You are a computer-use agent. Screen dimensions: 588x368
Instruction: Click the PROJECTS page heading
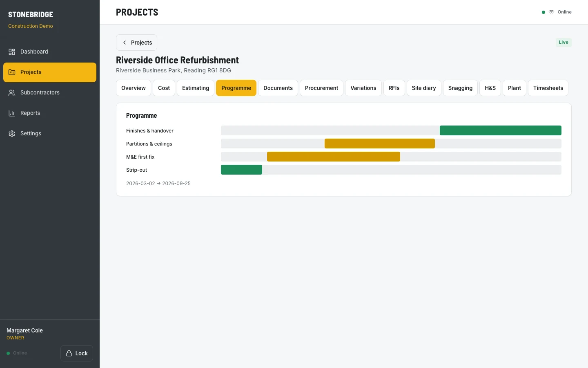pos(137,12)
